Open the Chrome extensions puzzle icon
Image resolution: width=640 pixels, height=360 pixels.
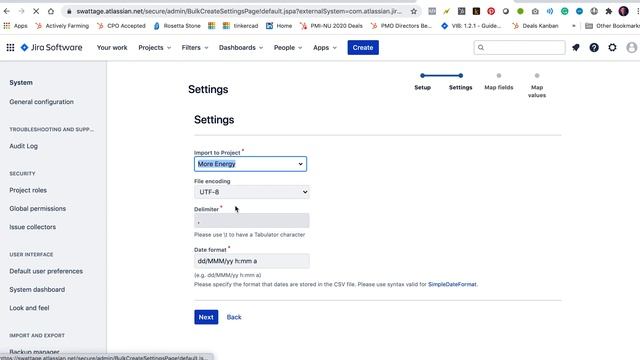click(x=609, y=11)
